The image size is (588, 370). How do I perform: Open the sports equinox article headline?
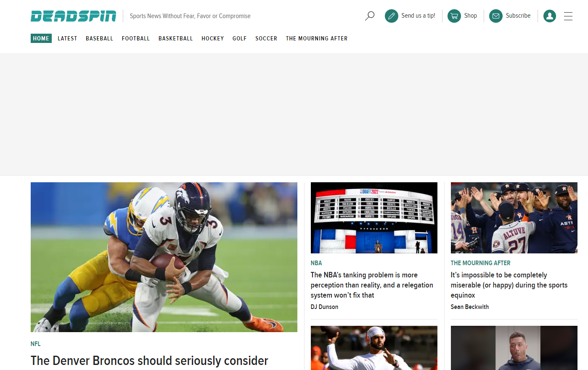[509, 285]
